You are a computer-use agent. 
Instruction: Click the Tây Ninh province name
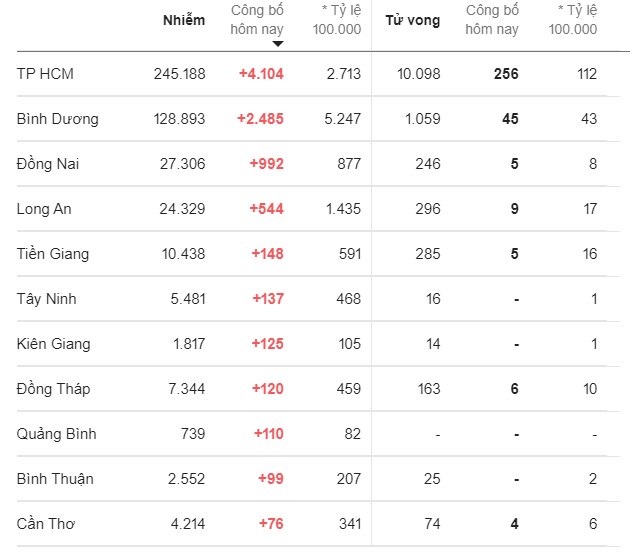point(47,299)
